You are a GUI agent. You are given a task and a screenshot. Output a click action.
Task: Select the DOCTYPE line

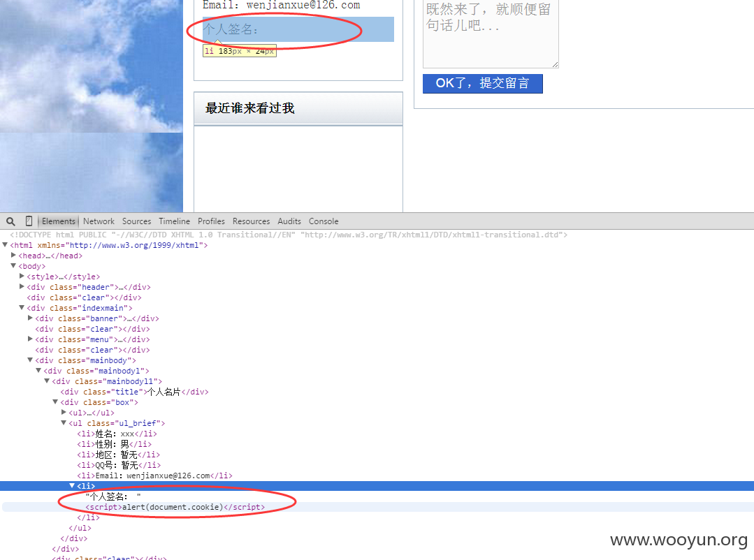pyautogui.click(x=289, y=235)
